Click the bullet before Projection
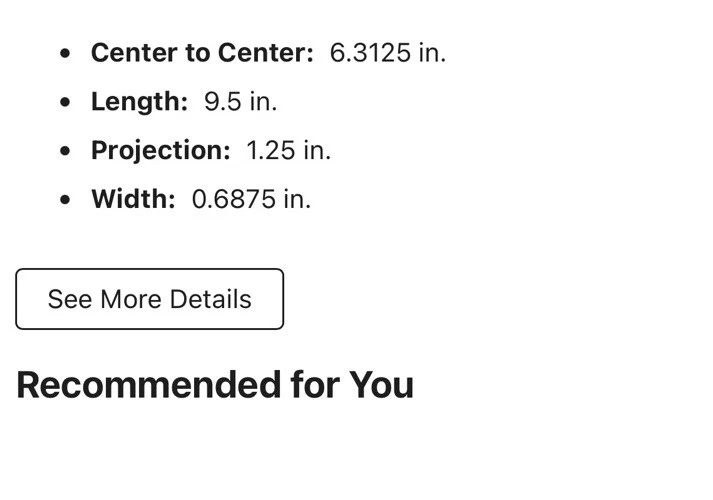713x500 pixels. pos(66,151)
